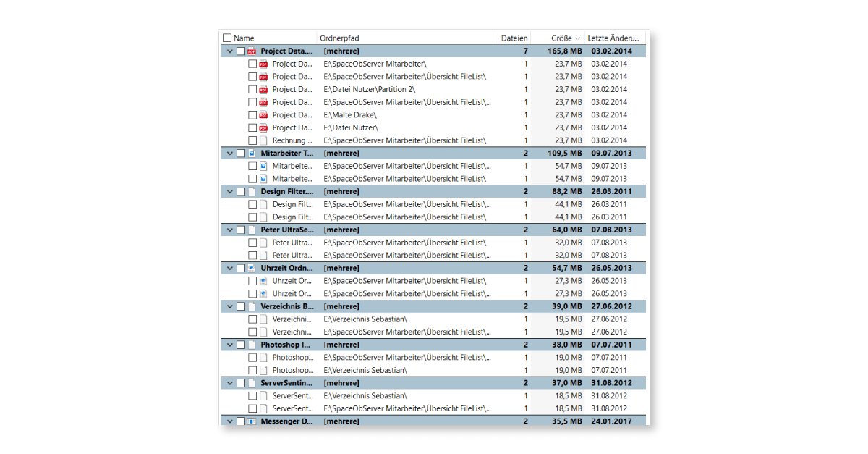Collapse the Uhrzeit Ordn... group
The height and width of the screenshot is (454, 868).
230,269
